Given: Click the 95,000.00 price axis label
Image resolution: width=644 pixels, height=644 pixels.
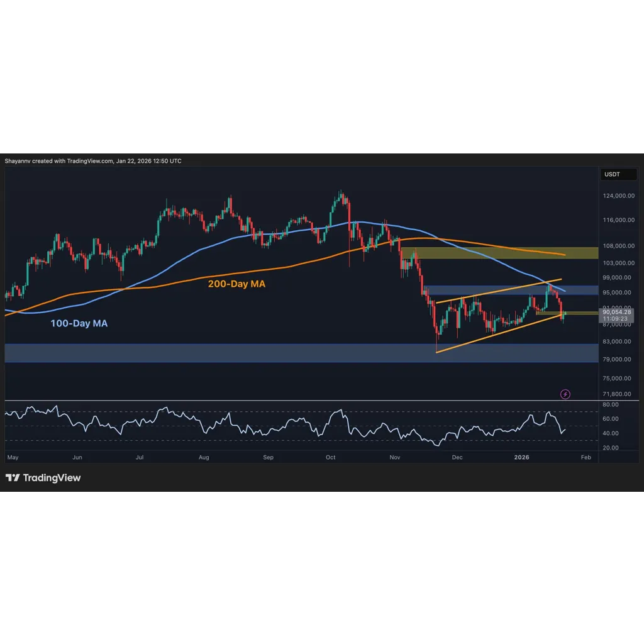Looking at the screenshot, I should point(617,292).
